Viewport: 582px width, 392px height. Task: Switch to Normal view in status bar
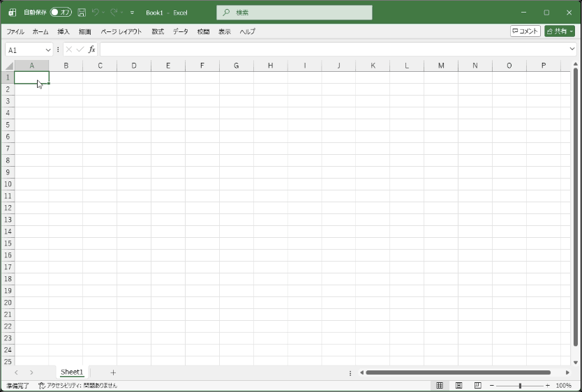point(440,385)
